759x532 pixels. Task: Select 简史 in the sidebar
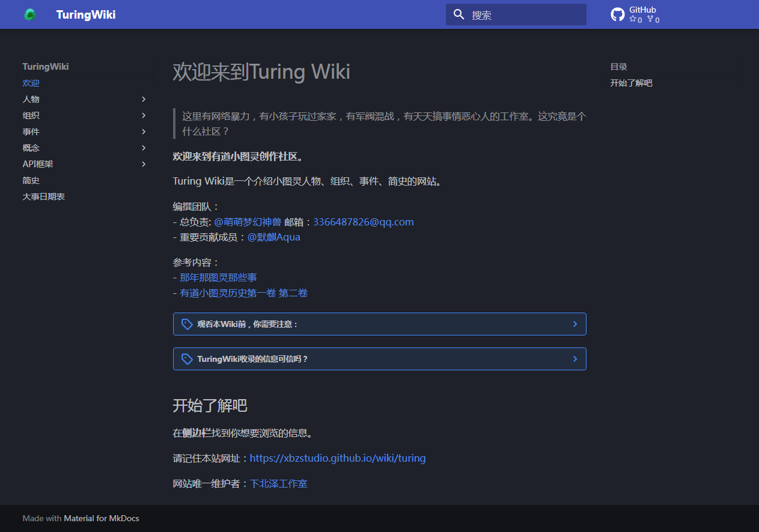[x=31, y=180]
